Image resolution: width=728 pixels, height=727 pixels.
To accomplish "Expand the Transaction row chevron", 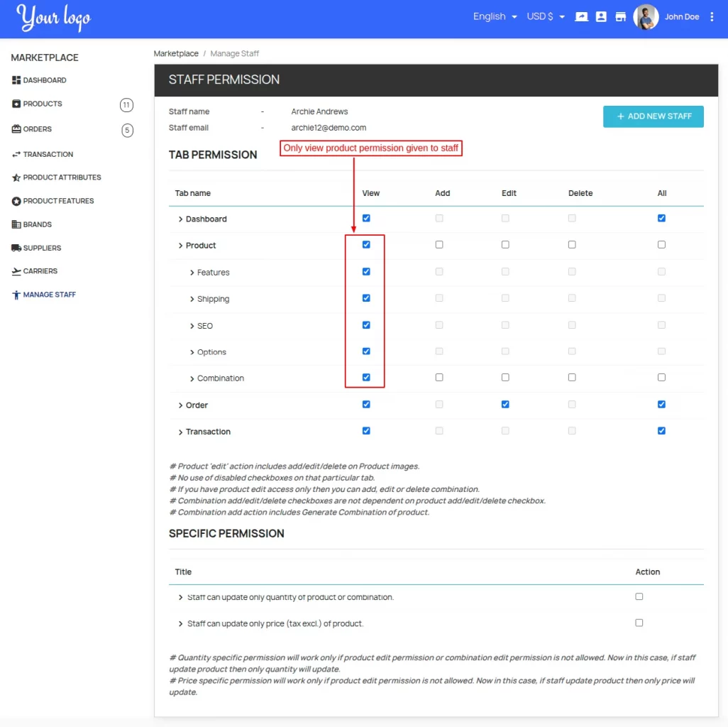I will [x=181, y=432].
